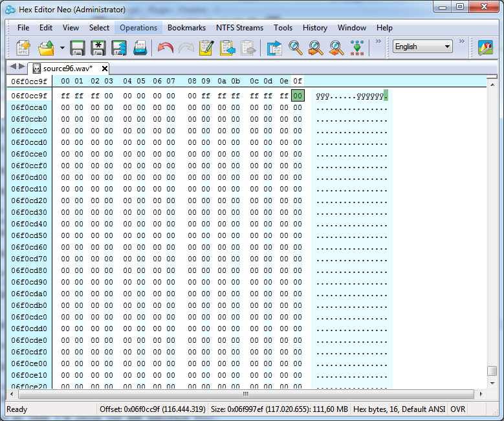Open the Operations menu

[138, 28]
